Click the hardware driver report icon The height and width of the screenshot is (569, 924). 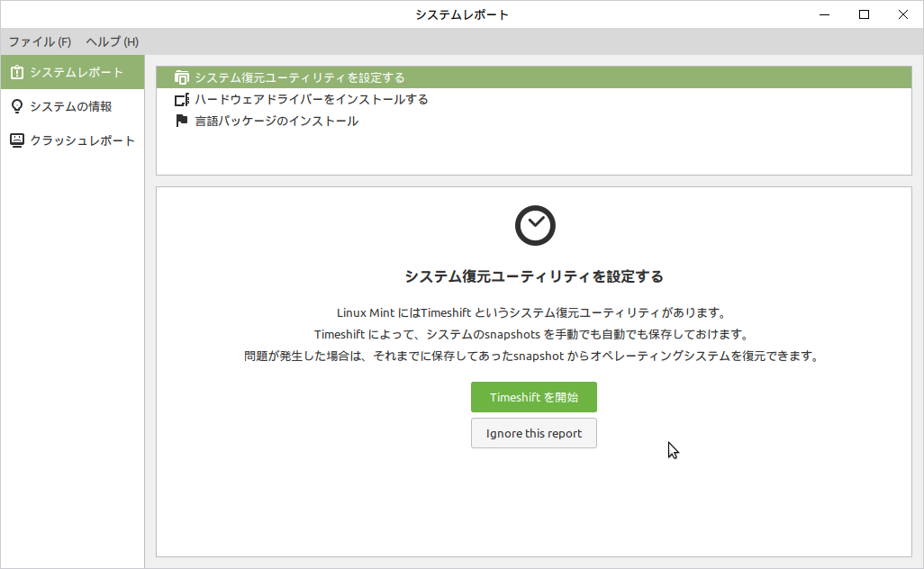point(182,100)
